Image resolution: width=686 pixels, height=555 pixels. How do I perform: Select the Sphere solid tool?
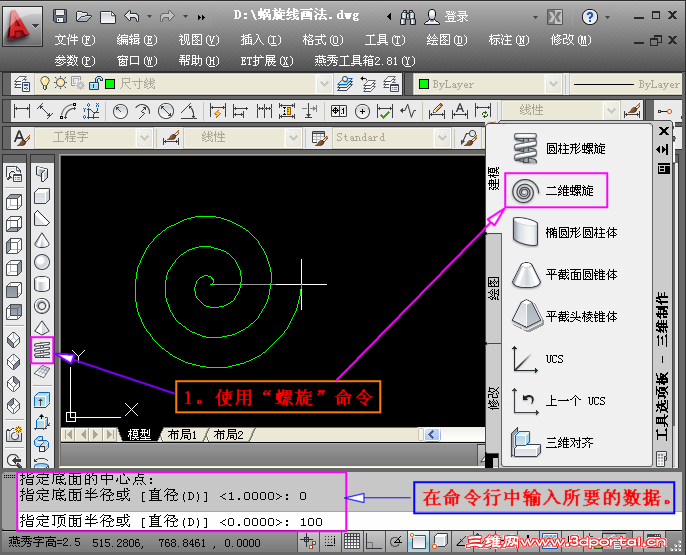tap(42, 262)
